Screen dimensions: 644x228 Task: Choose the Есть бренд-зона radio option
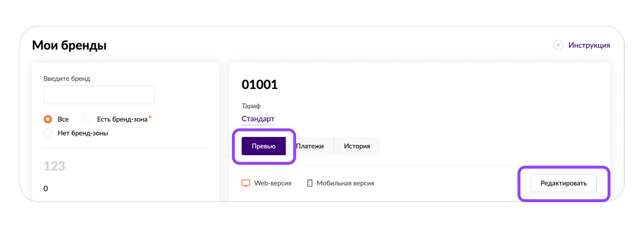point(87,119)
